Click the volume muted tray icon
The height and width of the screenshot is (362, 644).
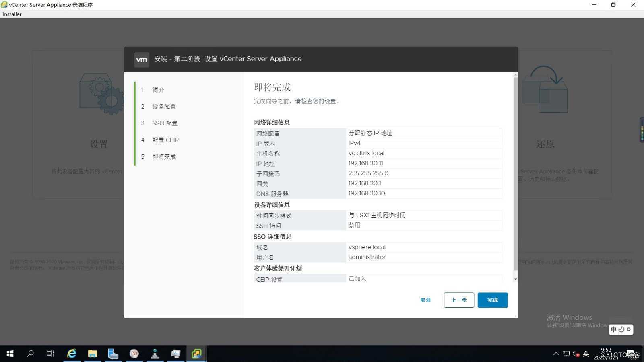click(576, 354)
